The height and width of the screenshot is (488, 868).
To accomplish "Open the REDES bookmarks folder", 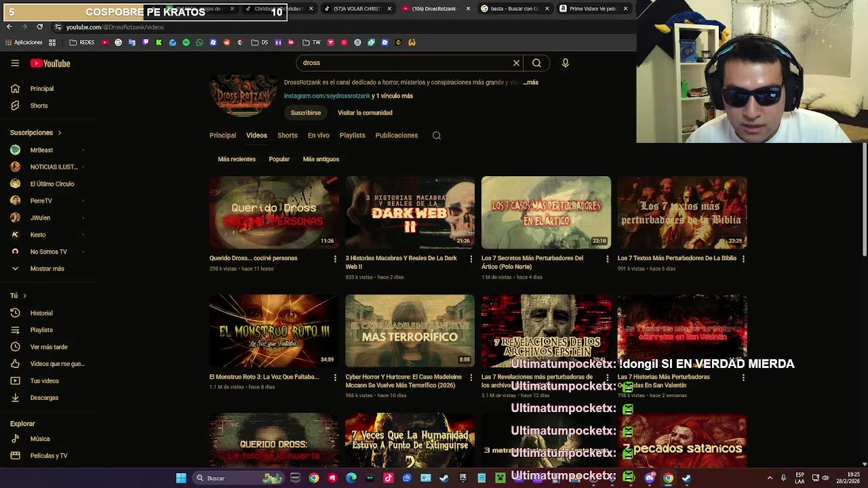I will 82,43.
